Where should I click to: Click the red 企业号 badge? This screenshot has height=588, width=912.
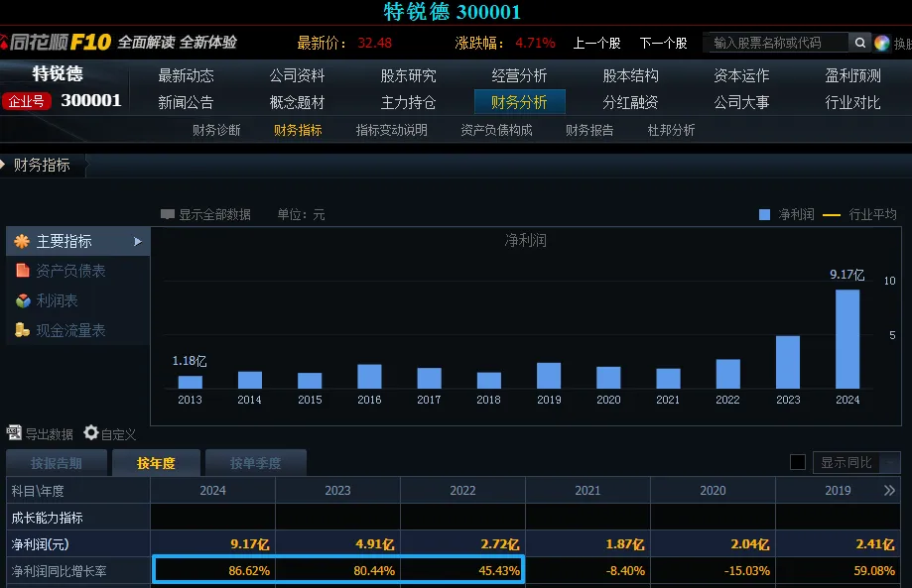(26, 101)
